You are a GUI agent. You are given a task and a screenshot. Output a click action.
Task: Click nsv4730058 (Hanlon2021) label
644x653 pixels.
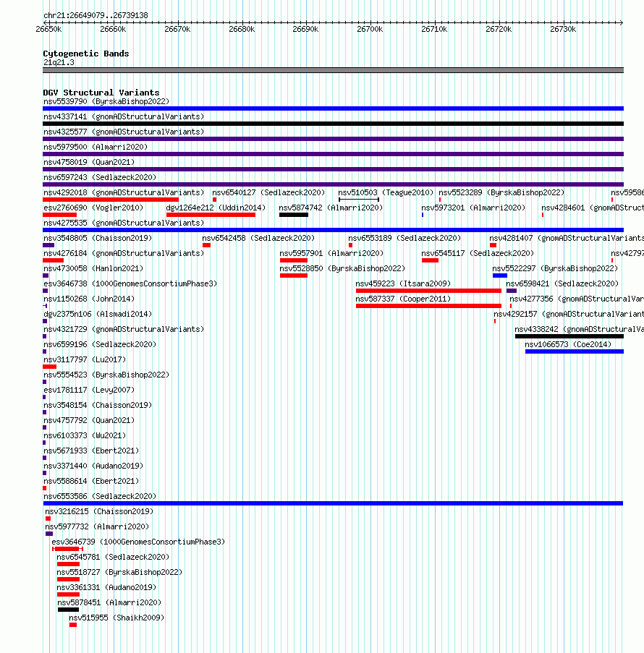93,268
